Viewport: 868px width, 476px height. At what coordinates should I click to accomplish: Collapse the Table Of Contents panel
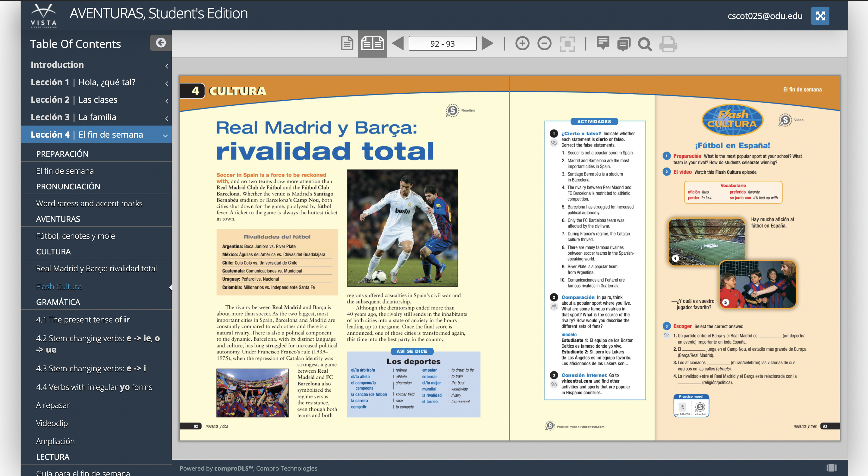161,43
